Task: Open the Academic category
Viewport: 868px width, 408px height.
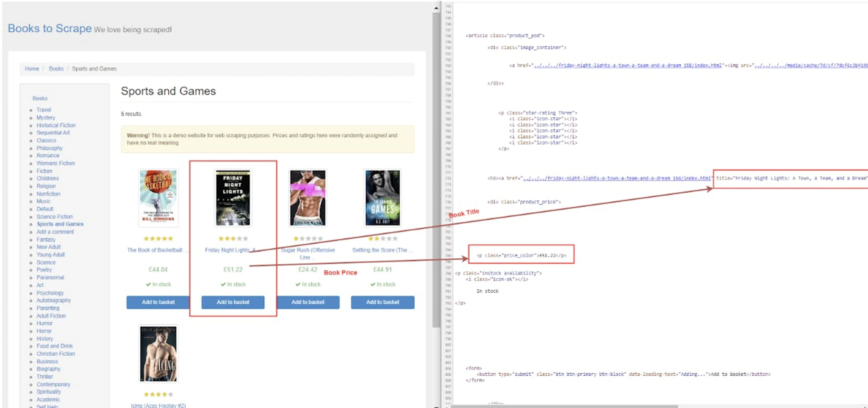Action: (x=48, y=400)
